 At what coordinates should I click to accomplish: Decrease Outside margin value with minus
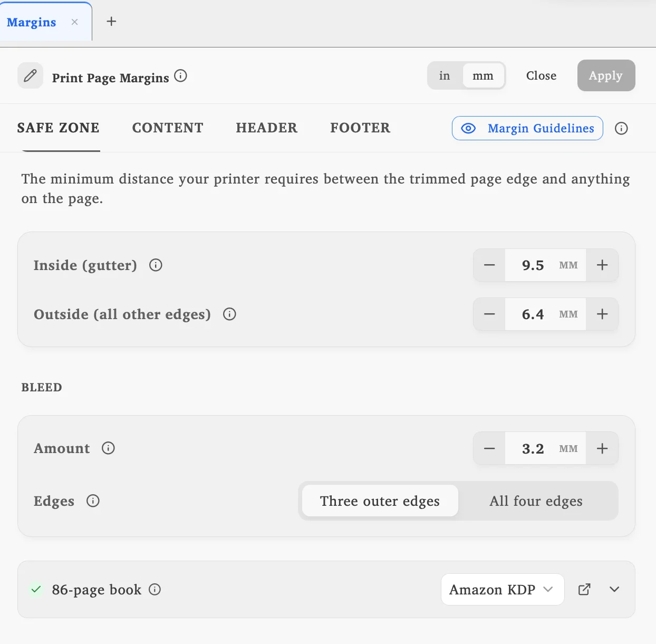point(489,314)
